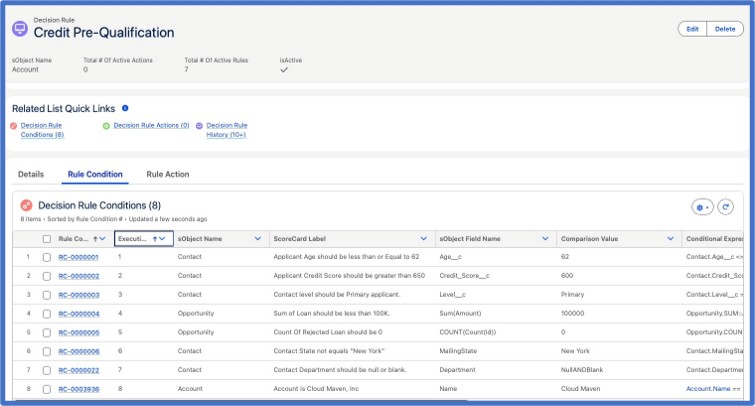Click the green Decision Rule Actions quick link icon
The image size is (755, 406).
click(x=106, y=126)
